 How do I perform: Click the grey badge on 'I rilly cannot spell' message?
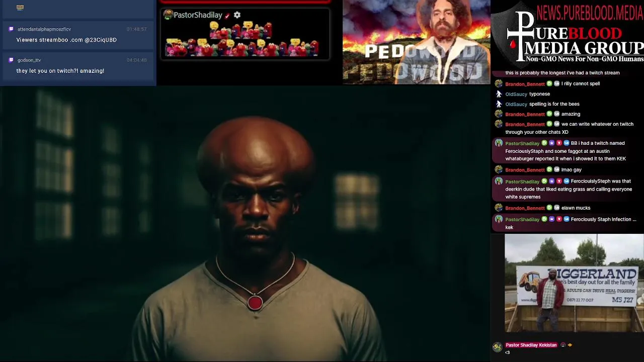556,83
